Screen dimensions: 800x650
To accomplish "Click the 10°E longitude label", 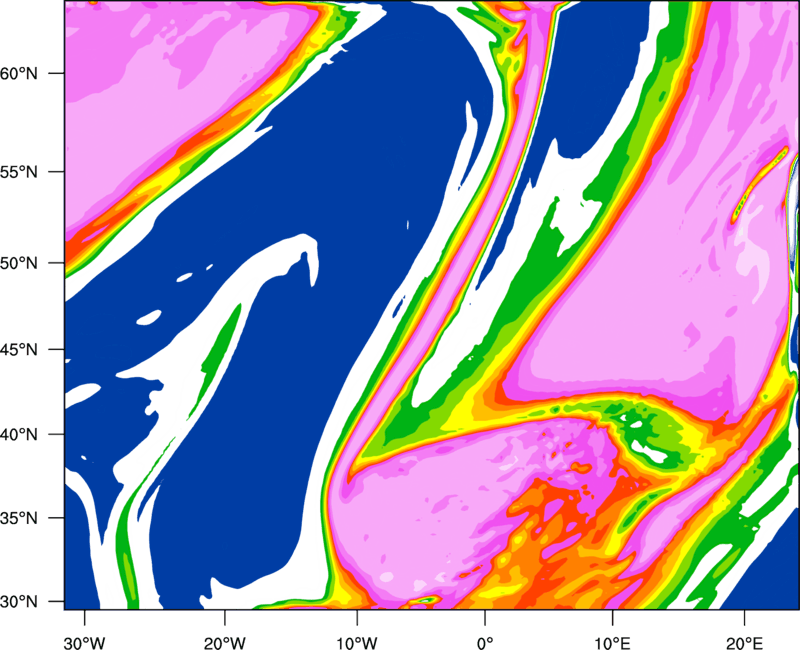I will pos(612,643).
